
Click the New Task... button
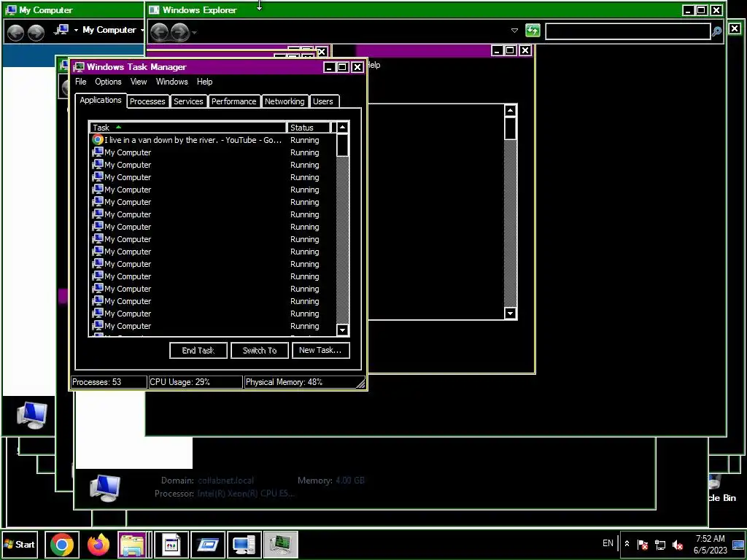pos(321,351)
